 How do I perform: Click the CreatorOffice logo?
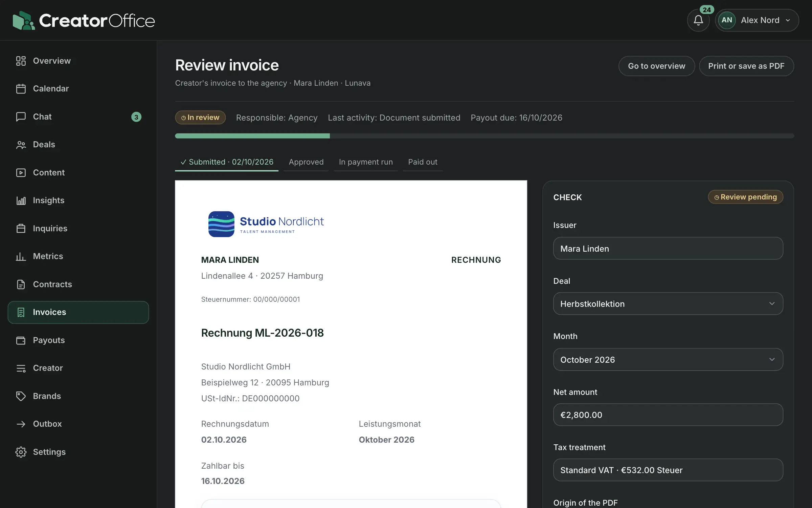click(x=84, y=20)
